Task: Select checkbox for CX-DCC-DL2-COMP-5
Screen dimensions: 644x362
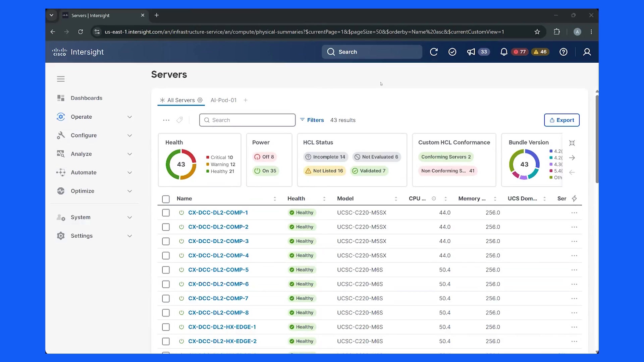Action: 166,270
